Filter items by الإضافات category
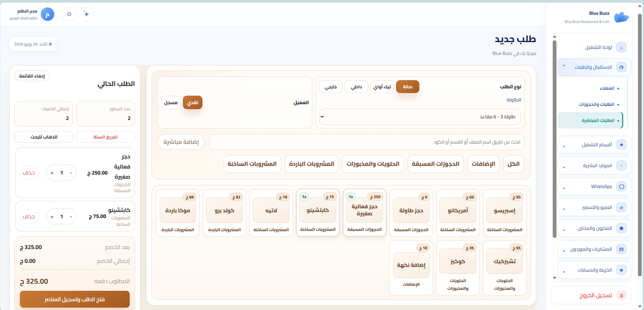Image resolution: width=644 pixels, height=310 pixels. 484,164
